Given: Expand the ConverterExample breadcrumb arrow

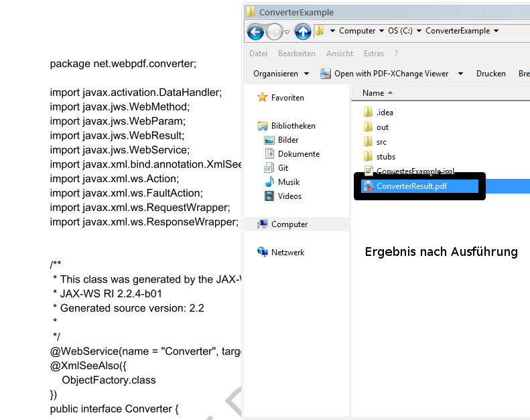Looking at the screenshot, I should (496, 31).
